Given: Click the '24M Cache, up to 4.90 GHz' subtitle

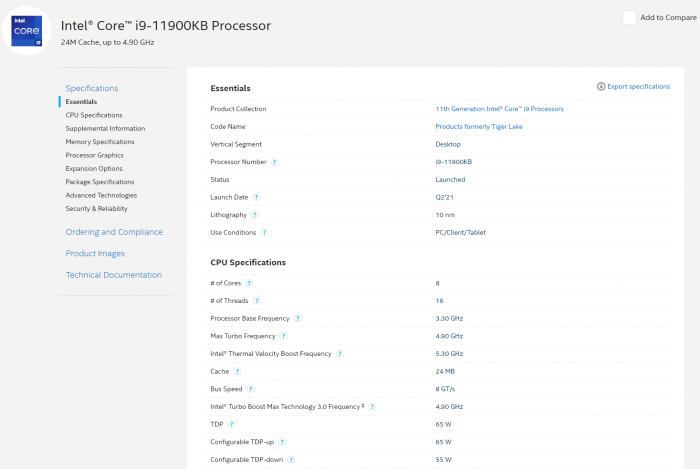Looking at the screenshot, I should (108, 42).
